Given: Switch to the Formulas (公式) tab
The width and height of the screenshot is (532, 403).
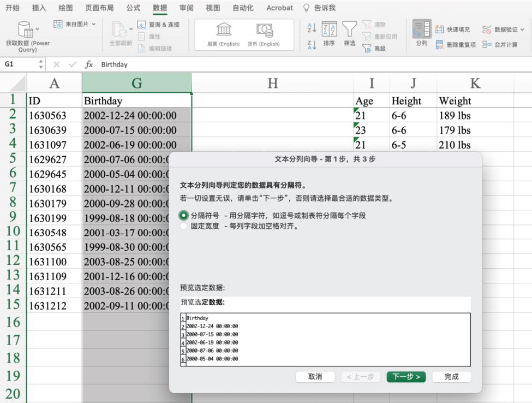Looking at the screenshot, I should (133, 8).
